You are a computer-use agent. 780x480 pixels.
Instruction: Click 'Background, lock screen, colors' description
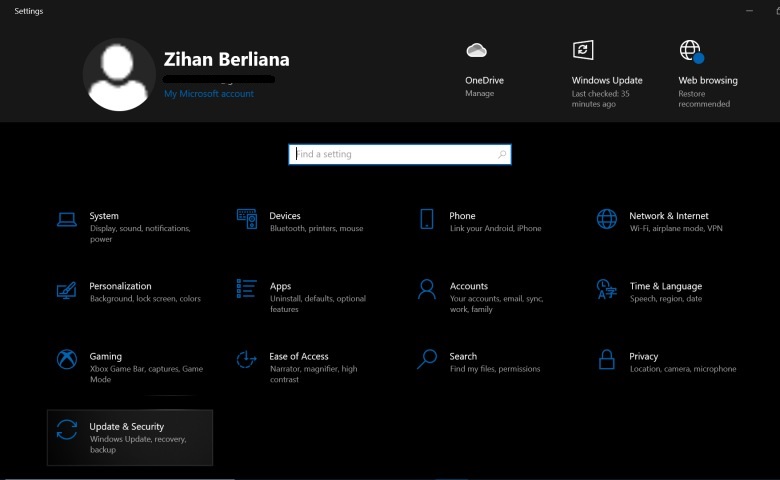click(x=145, y=298)
